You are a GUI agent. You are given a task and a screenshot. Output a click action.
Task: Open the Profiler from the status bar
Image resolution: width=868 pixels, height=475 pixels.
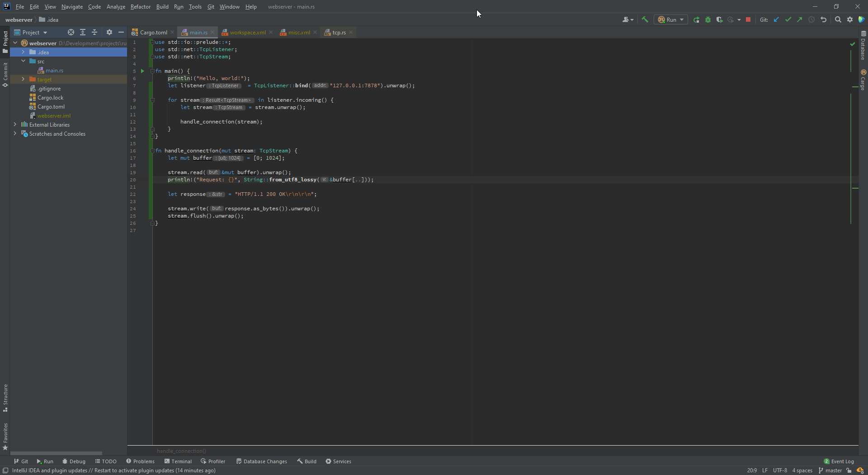pos(212,461)
